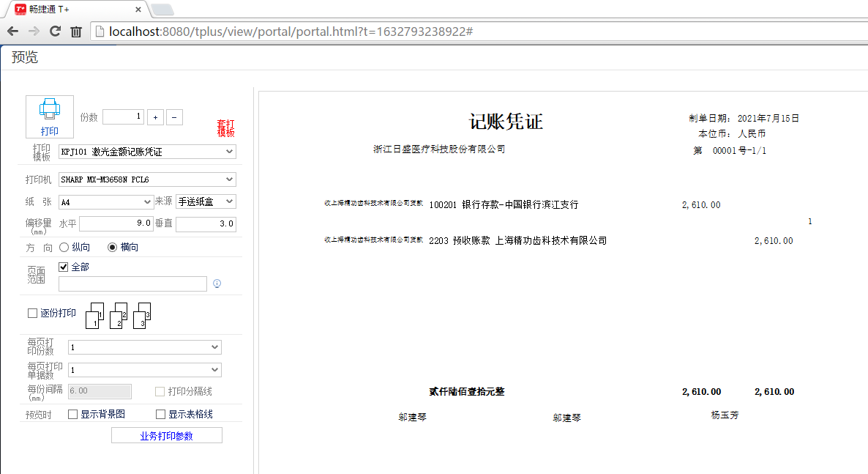Click the 制单日期 2021年7月15日 text
Image resolution: width=868 pixels, height=474 pixels.
[744, 119]
